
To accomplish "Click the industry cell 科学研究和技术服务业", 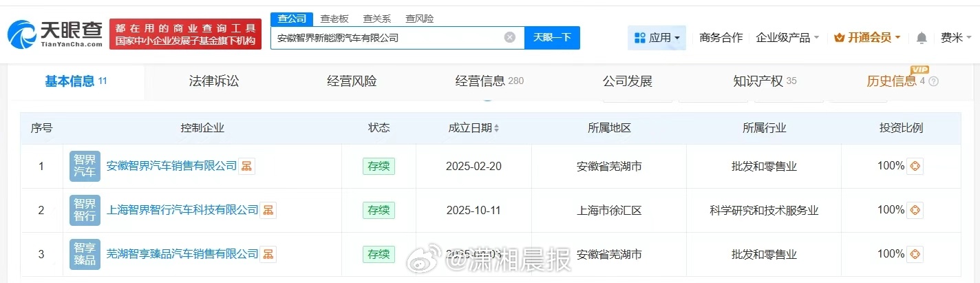I will (x=764, y=210).
